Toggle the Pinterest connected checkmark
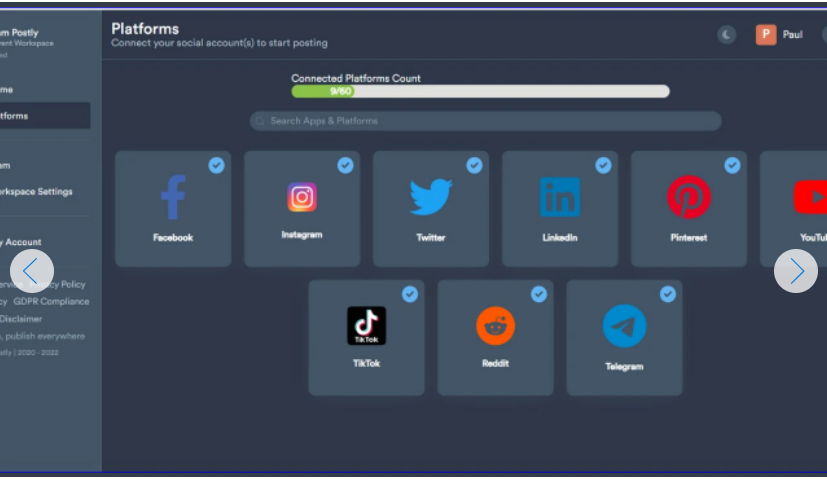 coord(732,166)
